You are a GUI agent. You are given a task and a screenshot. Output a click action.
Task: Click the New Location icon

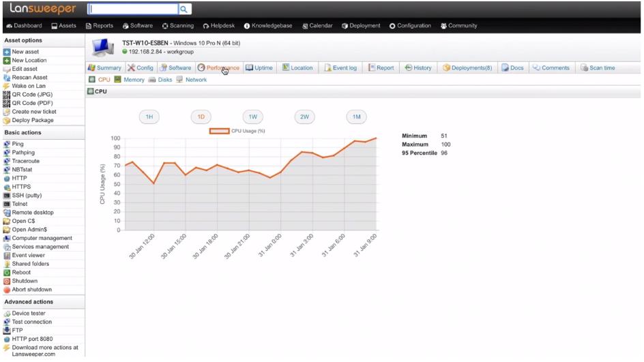click(7, 61)
